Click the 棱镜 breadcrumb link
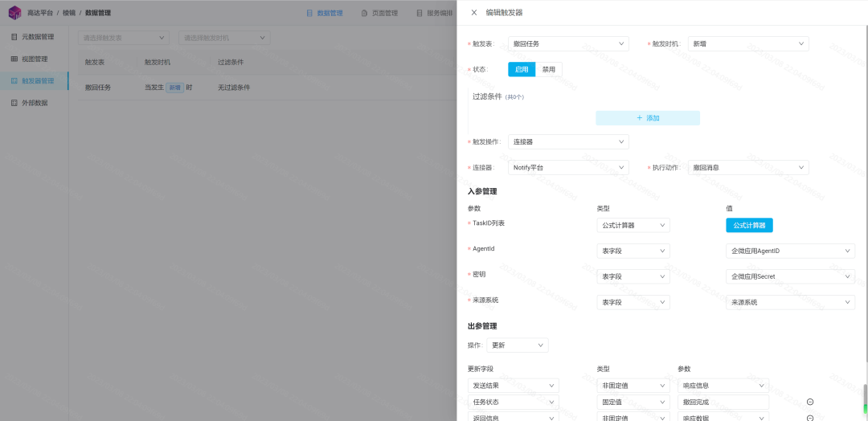Screen dimensions: 868x421 click(x=69, y=14)
